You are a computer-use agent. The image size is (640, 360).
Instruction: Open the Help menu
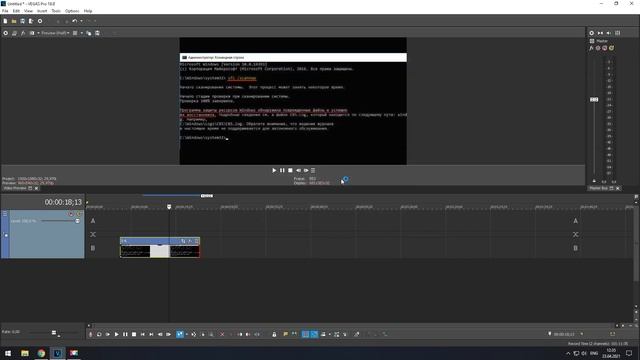tap(88, 11)
